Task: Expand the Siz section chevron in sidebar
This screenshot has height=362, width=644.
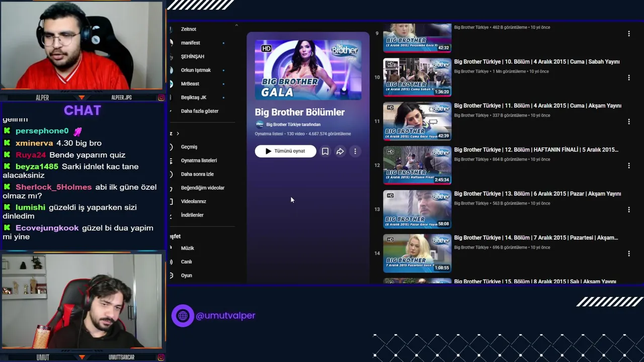Action: point(177,133)
